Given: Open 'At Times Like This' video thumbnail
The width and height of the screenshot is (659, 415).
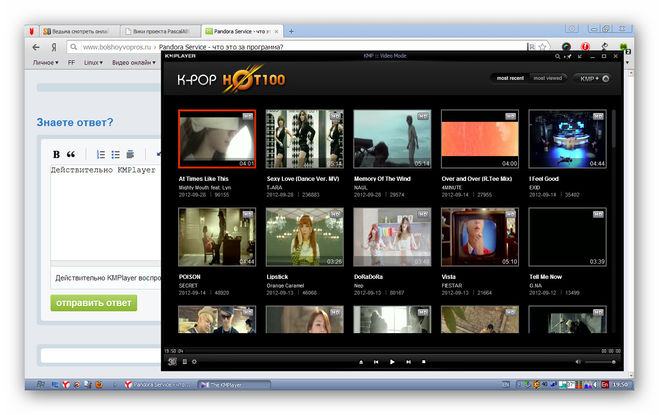Looking at the screenshot, I should click(x=217, y=139).
